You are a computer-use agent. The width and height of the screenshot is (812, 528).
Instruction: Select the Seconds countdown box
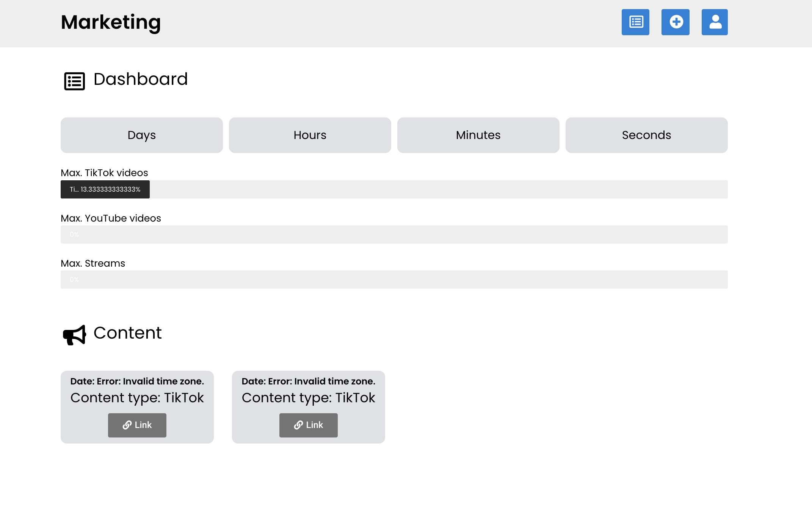[x=647, y=135]
